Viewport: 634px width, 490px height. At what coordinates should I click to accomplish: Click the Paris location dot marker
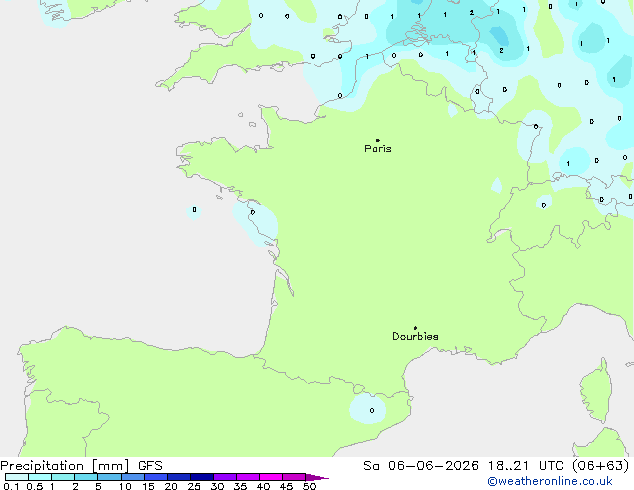pyautogui.click(x=378, y=140)
